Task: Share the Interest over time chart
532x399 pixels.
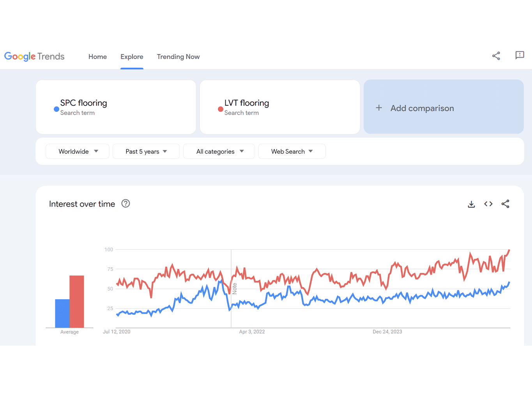Action: (x=505, y=204)
